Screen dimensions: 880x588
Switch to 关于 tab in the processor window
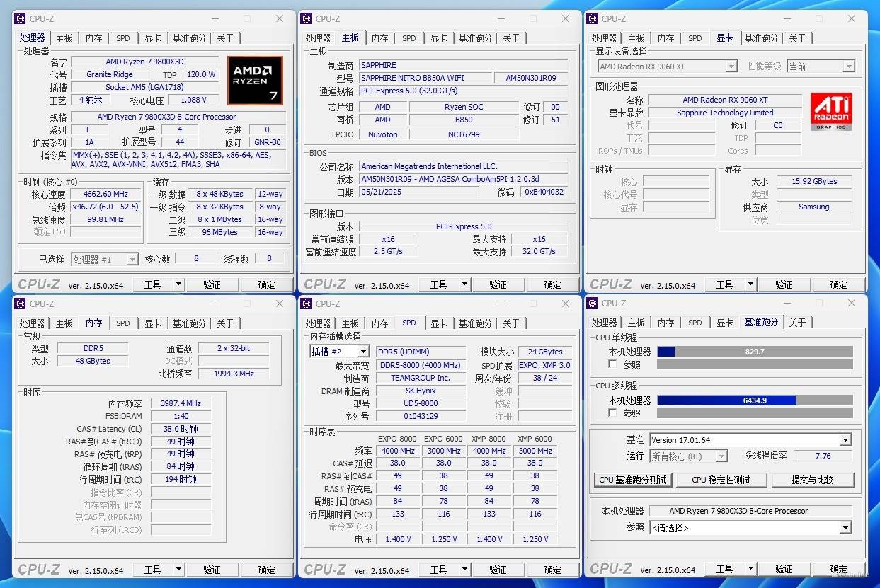click(225, 38)
